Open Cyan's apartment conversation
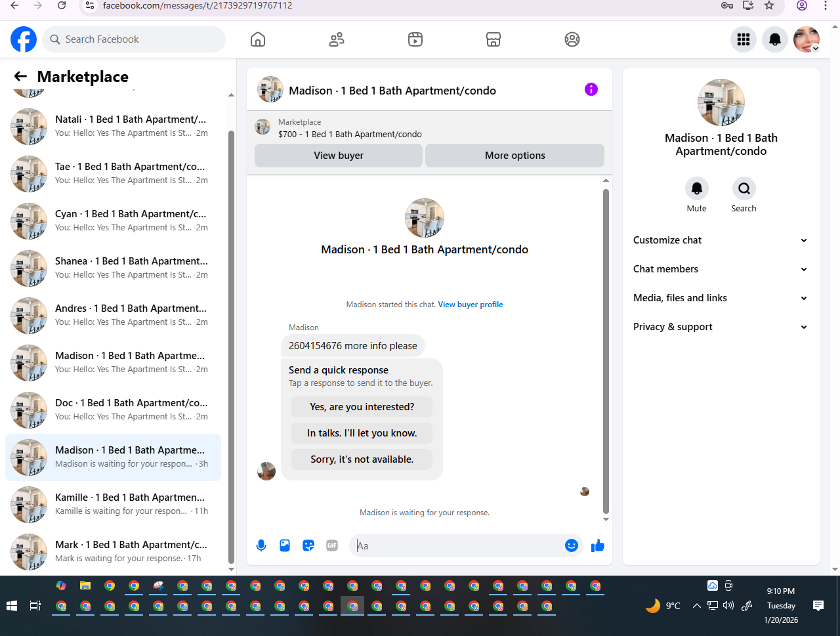The width and height of the screenshot is (840, 636). (x=113, y=221)
